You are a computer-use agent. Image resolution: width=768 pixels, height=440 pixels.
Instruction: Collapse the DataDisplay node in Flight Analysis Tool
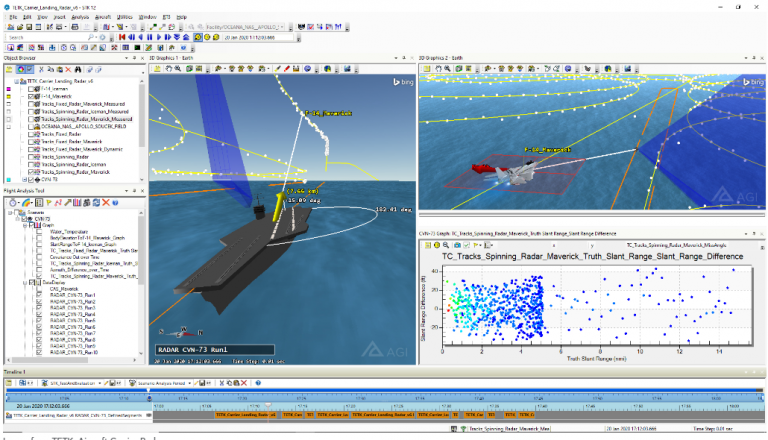25,283
